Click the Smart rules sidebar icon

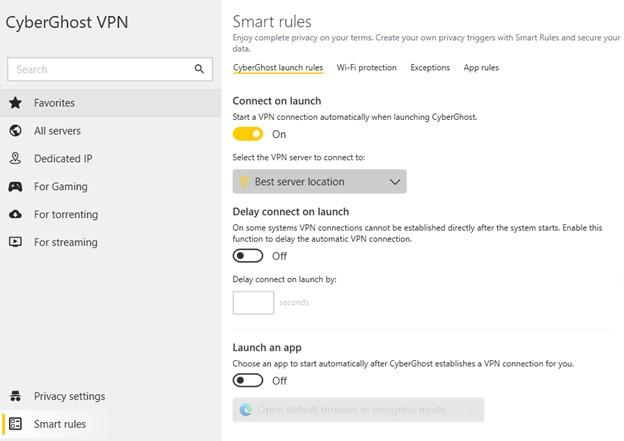[x=15, y=424]
